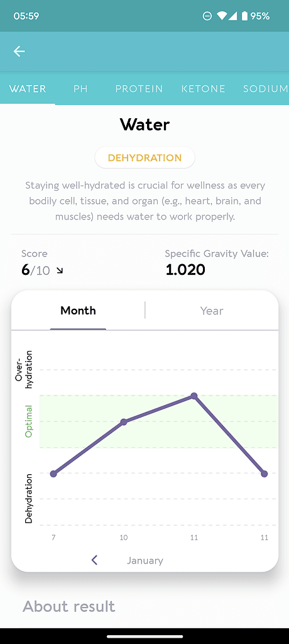Switch to the SODIUM tab
Image resolution: width=289 pixels, height=644 pixels.
point(266,89)
